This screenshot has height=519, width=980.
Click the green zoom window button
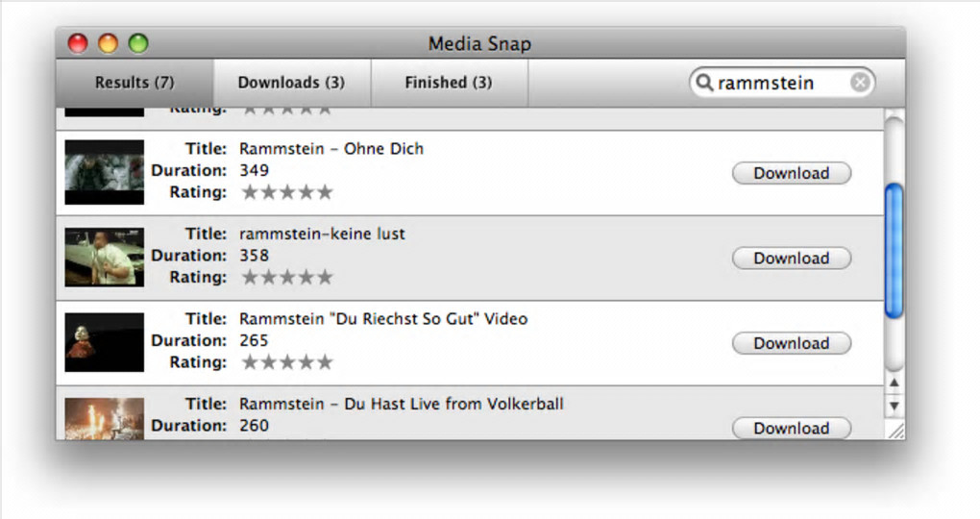[138, 43]
